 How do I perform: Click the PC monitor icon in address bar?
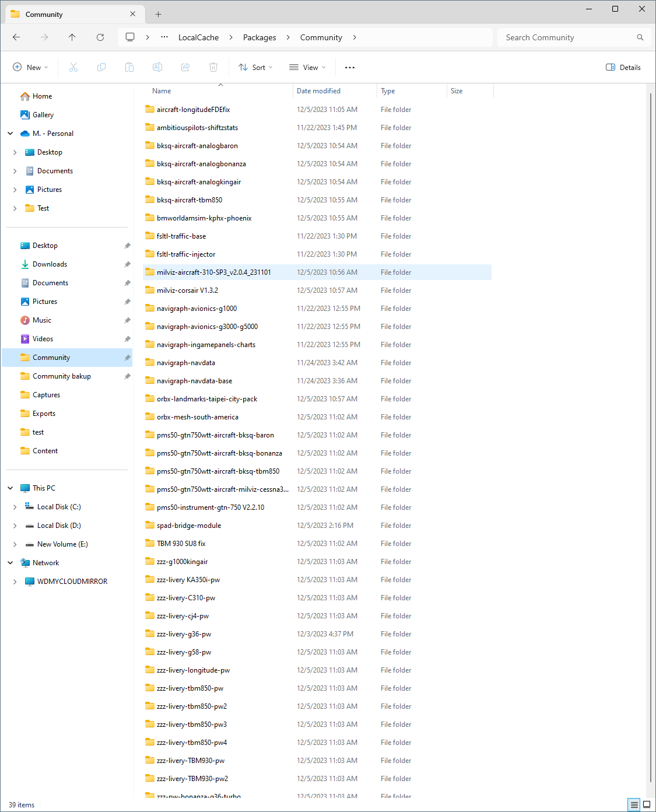tap(130, 37)
